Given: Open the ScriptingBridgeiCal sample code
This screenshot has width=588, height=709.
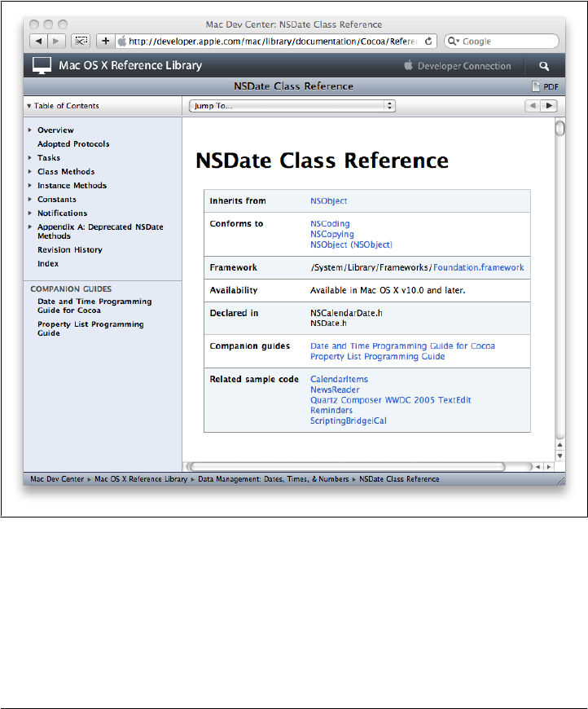Looking at the screenshot, I should click(349, 421).
